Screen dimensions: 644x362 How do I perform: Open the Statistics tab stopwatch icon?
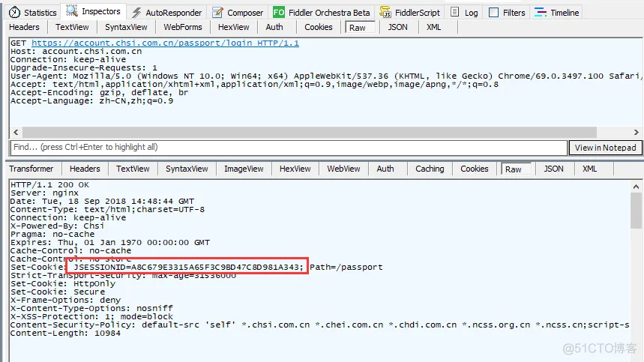pyautogui.click(x=14, y=12)
